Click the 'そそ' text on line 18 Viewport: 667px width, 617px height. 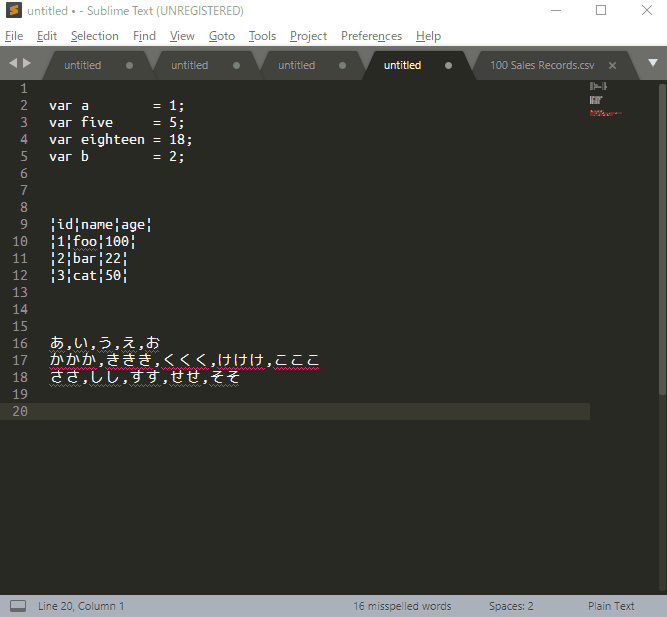coord(224,377)
